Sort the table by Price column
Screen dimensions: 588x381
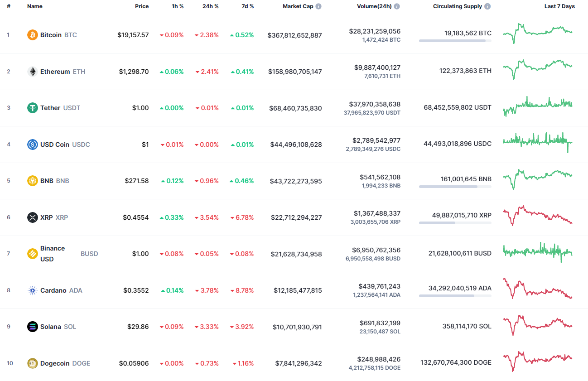tap(142, 6)
